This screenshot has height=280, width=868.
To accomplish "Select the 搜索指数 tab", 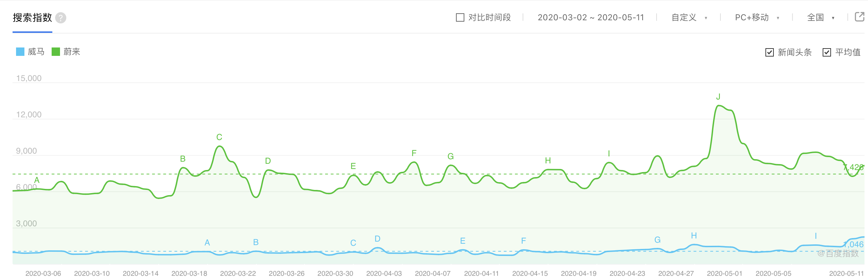I will tap(32, 17).
